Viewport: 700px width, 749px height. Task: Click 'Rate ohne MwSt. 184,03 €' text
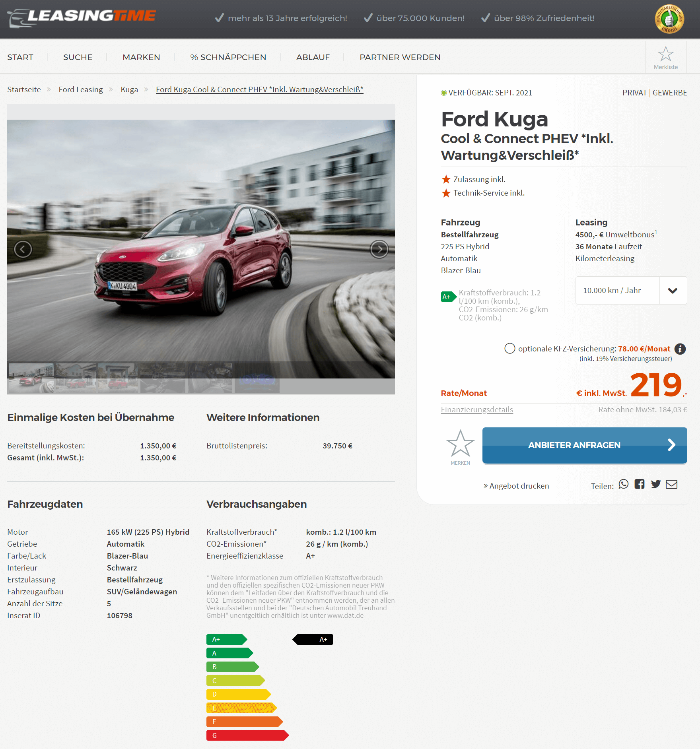point(643,409)
